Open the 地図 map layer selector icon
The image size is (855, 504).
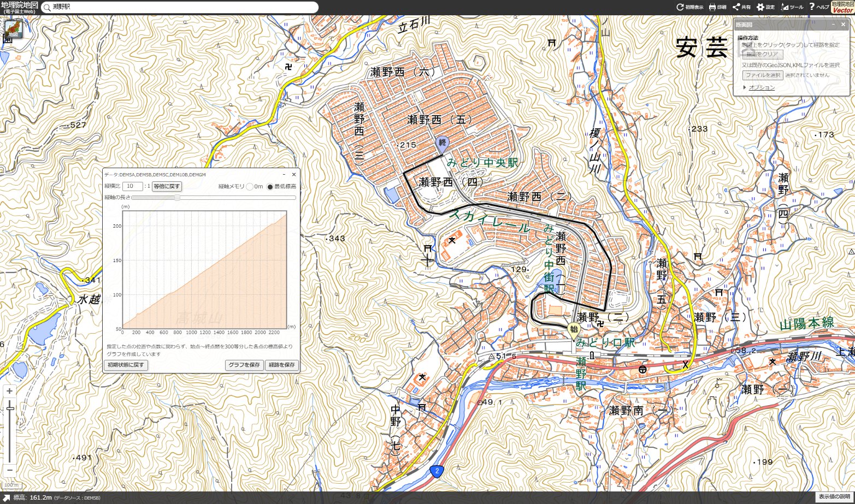tap(14, 29)
